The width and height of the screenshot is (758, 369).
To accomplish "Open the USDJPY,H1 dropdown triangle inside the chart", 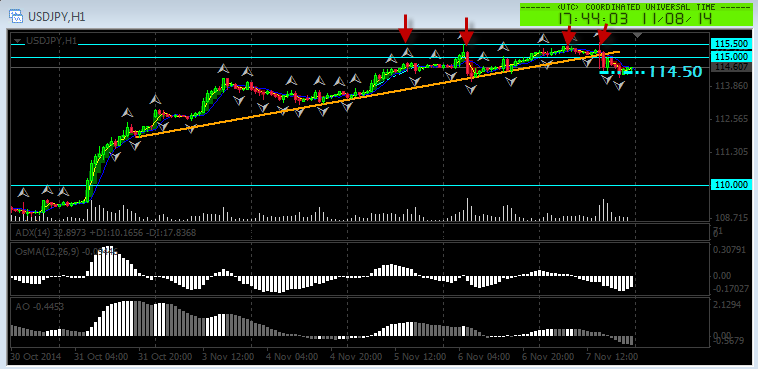I will (18, 41).
